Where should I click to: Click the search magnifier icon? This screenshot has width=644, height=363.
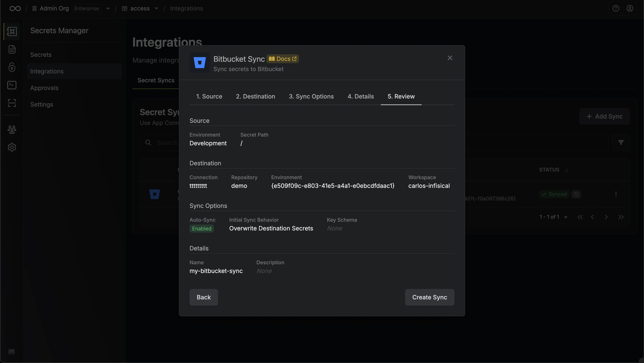pos(148,143)
